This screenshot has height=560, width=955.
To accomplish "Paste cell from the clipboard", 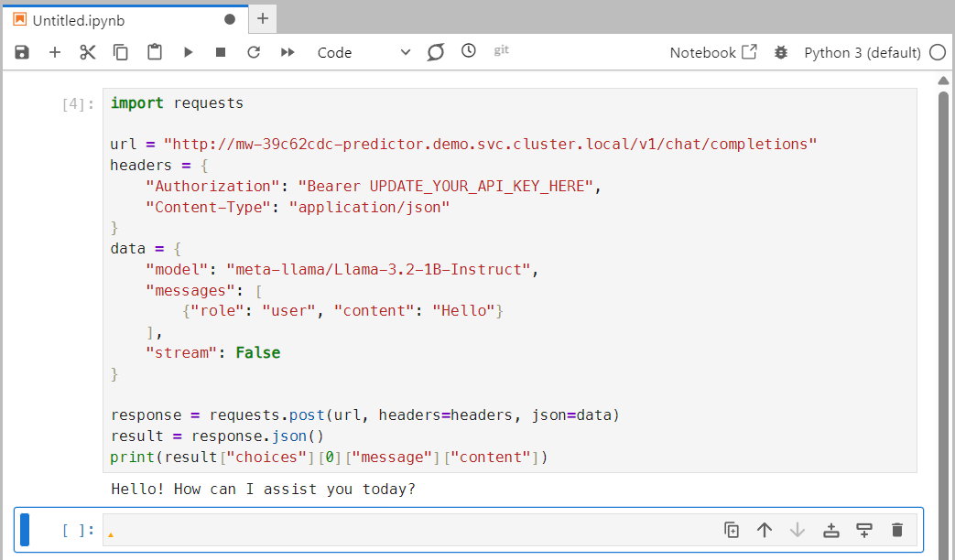I will click(153, 52).
